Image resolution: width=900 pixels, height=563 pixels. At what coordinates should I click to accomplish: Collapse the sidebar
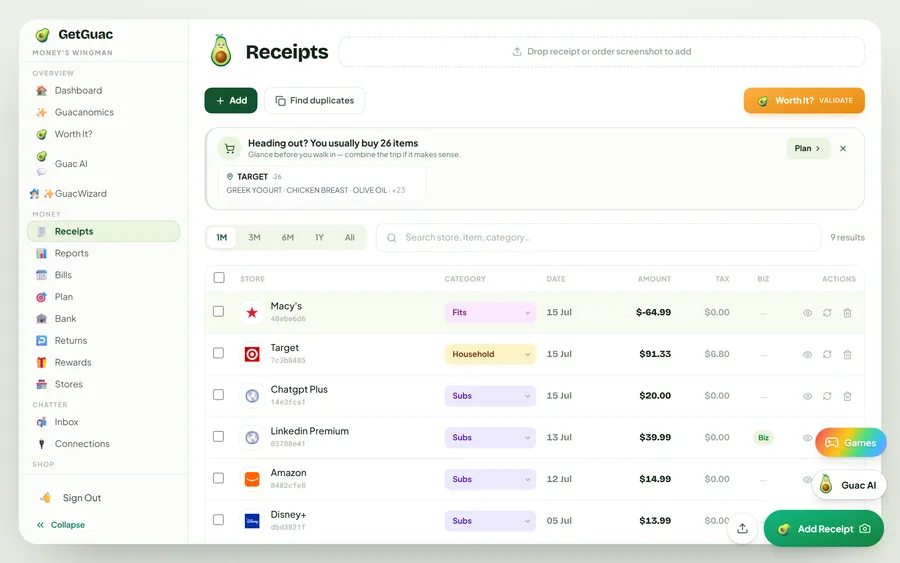(x=61, y=525)
